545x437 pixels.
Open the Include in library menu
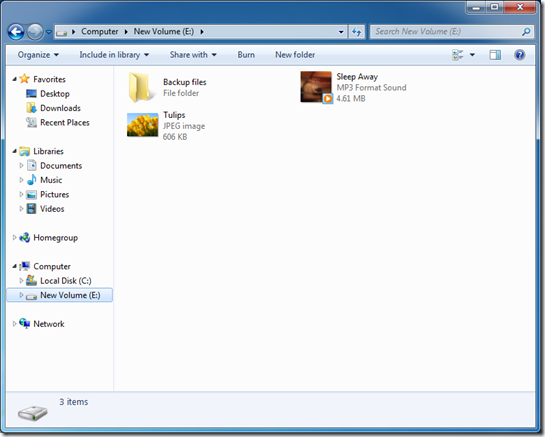pos(114,55)
